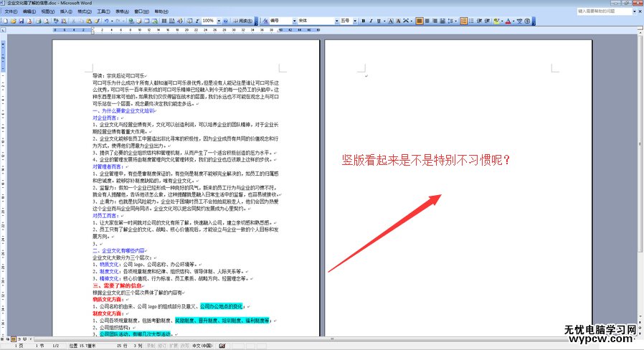Toggle distributed alignment
This screenshot has height=350, width=644.
442,21
